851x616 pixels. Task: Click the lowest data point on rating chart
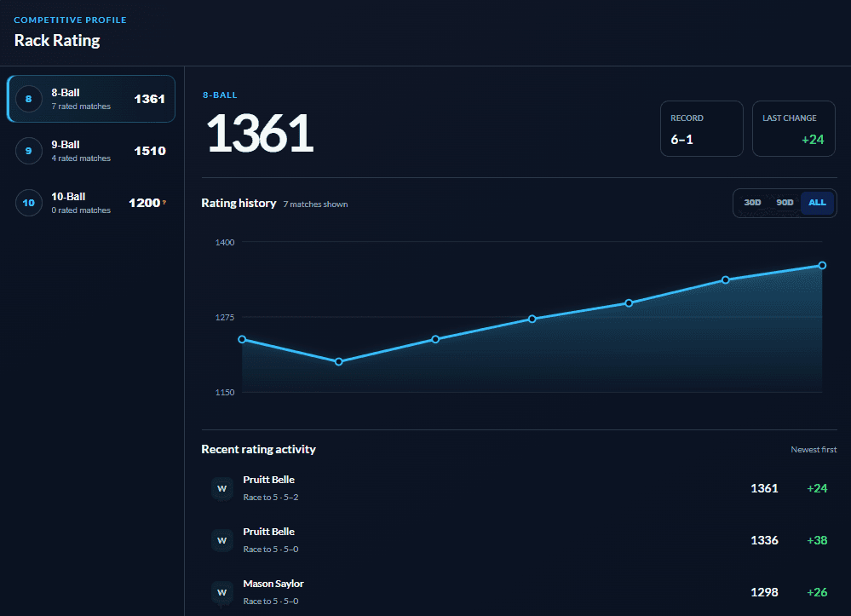pos(339,361)
